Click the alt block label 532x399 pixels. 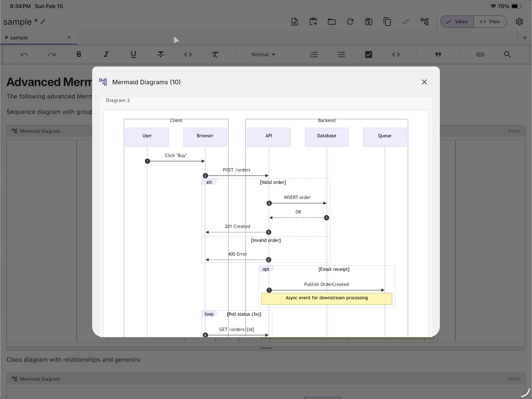pos(209,182)
